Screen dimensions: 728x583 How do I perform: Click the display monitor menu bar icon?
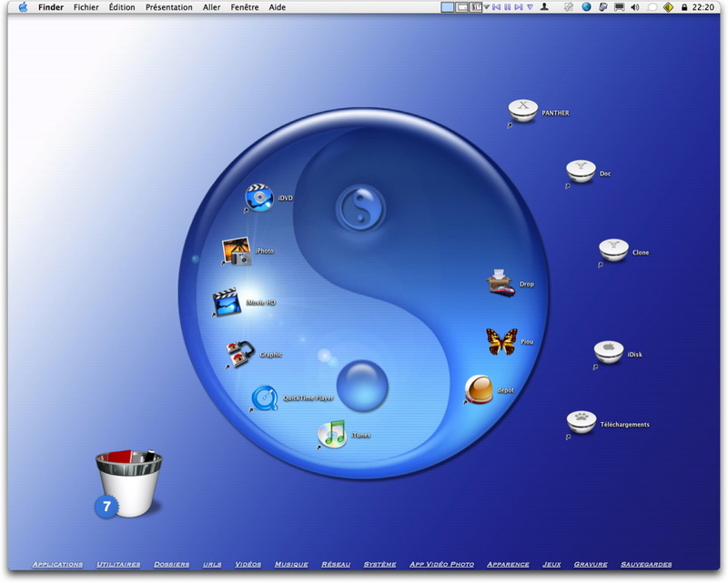(x=619, y=7)
